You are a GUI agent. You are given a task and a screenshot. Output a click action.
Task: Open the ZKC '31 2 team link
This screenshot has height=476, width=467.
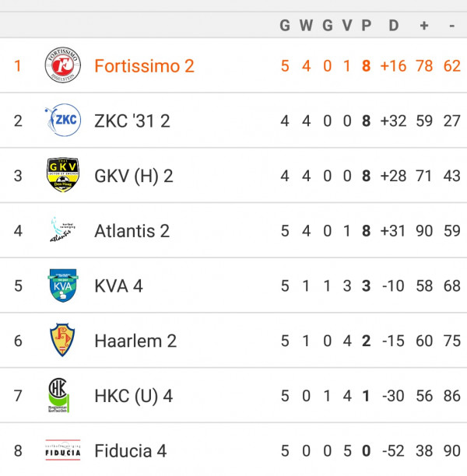(x=132, y=121)
